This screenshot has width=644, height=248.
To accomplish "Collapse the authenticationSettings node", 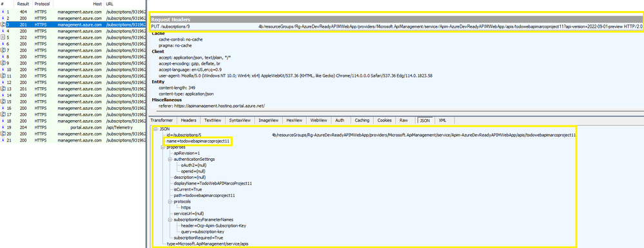I will coord(170,159).
